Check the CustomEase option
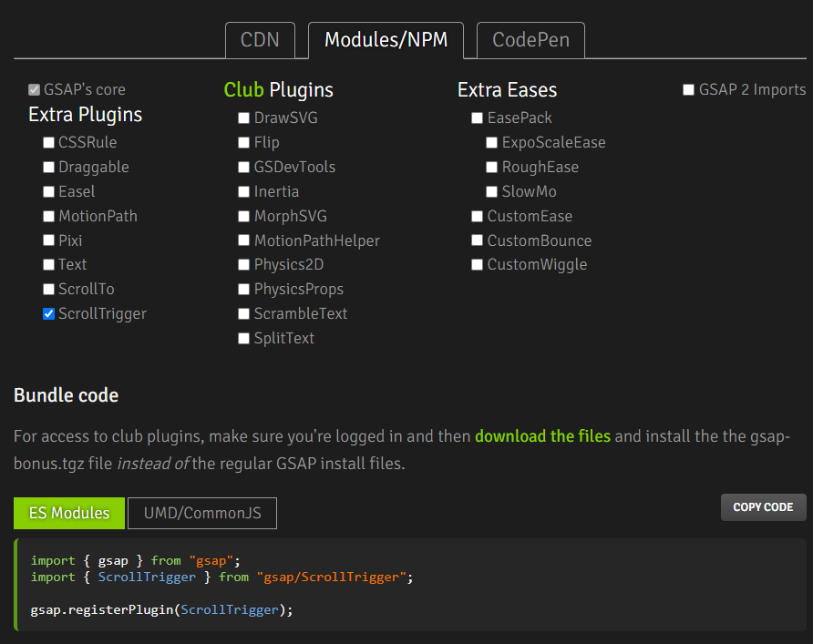The height and width of the screenshot is (644, 813). coord(478,217)
